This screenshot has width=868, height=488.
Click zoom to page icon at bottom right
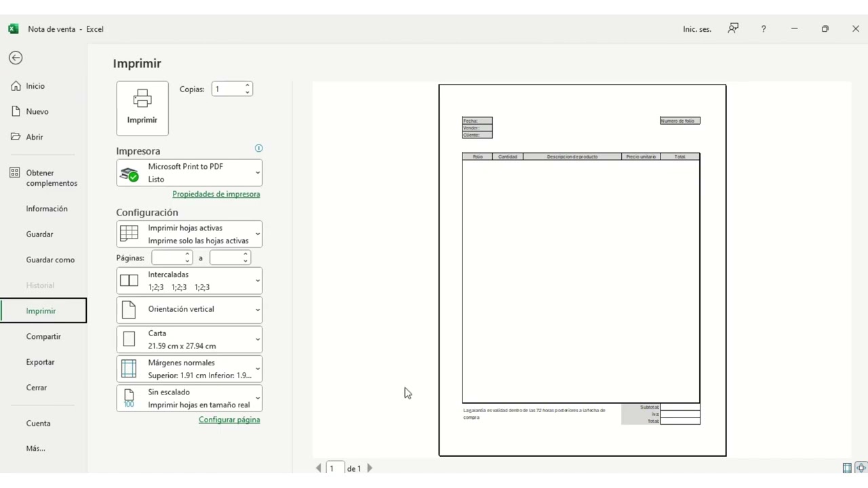point(861,468)
